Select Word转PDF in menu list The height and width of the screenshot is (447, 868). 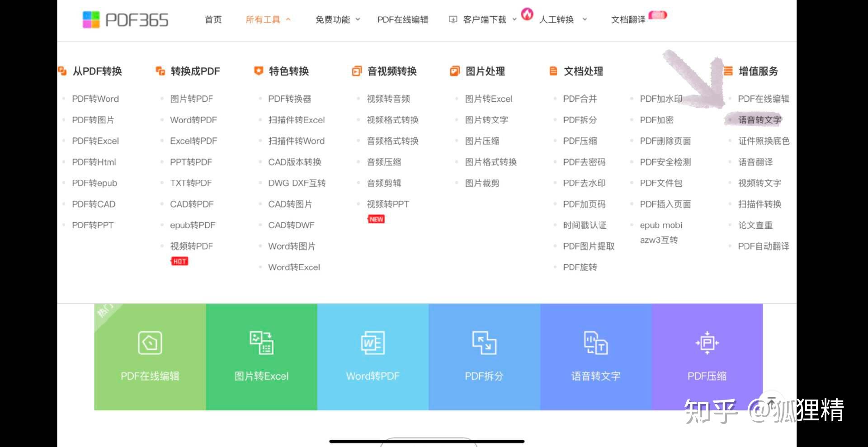tap(193, 120)
